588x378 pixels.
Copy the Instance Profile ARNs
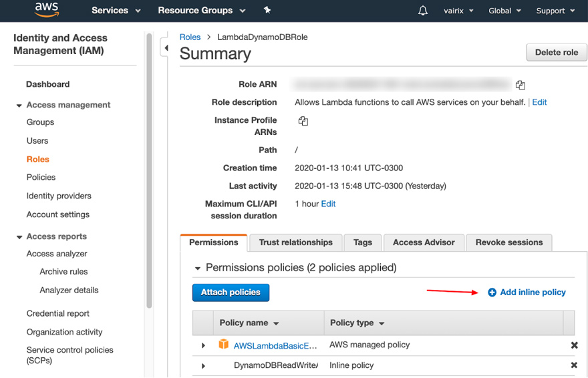point(303,121)
